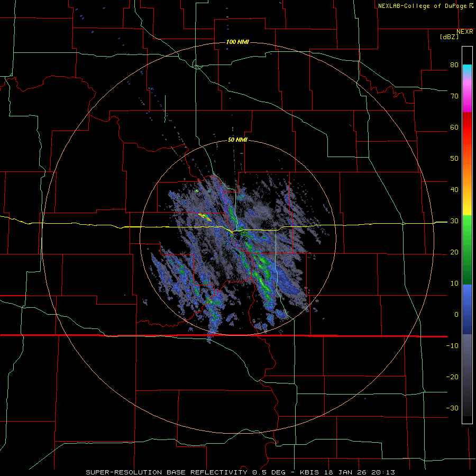Click the 50 NMI range ring label
Screen dimensions: 476x476
click(x=237, y=140)
